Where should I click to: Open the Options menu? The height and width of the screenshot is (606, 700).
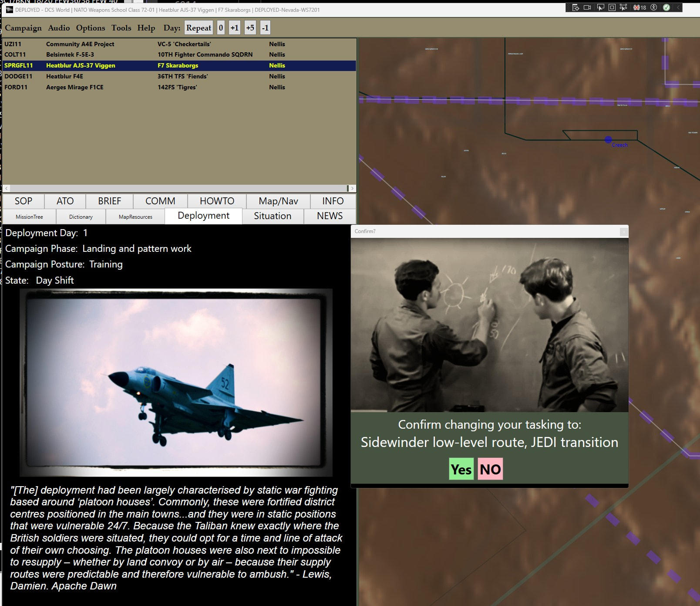tap(90, 28)
